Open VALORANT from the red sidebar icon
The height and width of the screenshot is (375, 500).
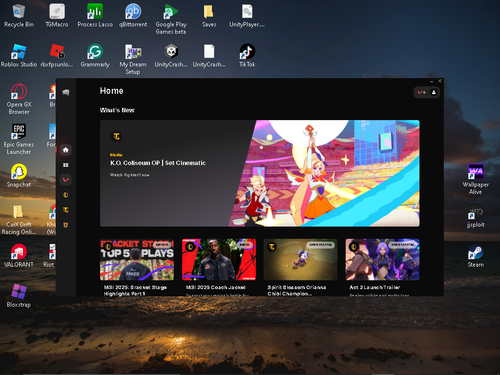click(66, 180)
